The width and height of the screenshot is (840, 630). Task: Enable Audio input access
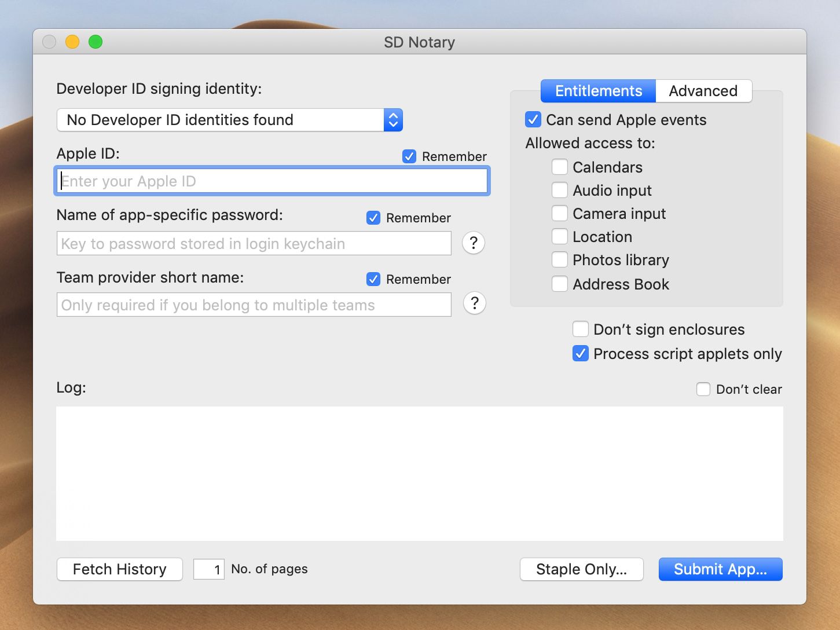(560, 190)
